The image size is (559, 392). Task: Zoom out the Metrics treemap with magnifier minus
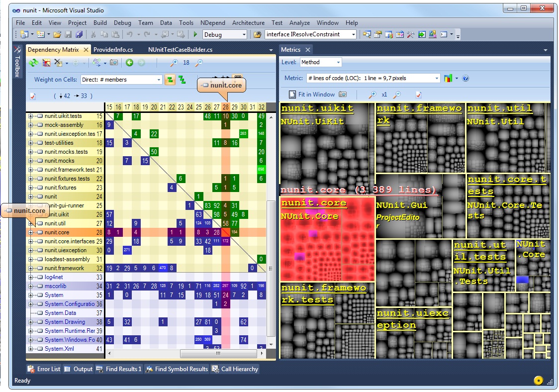coord(396,95)
